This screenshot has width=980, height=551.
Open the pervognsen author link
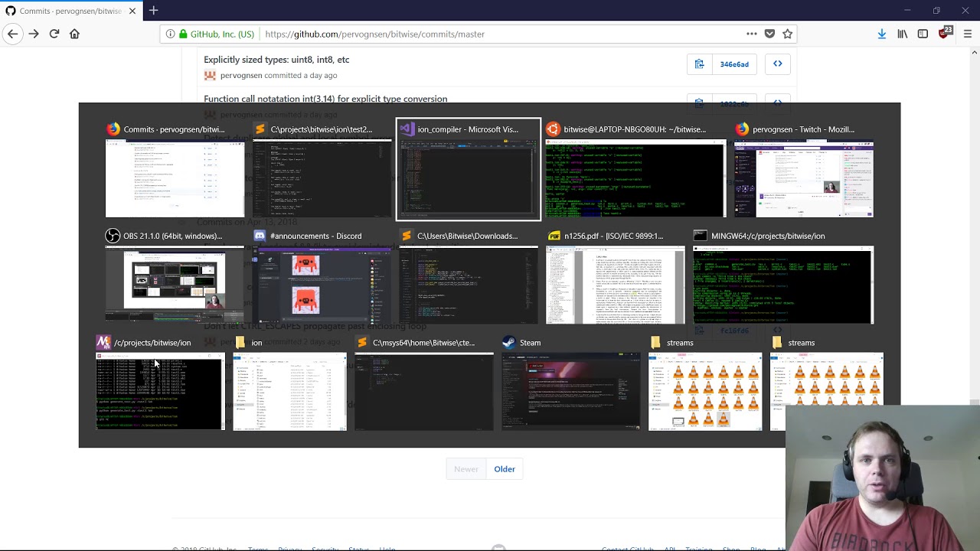(x=241, y=76)
